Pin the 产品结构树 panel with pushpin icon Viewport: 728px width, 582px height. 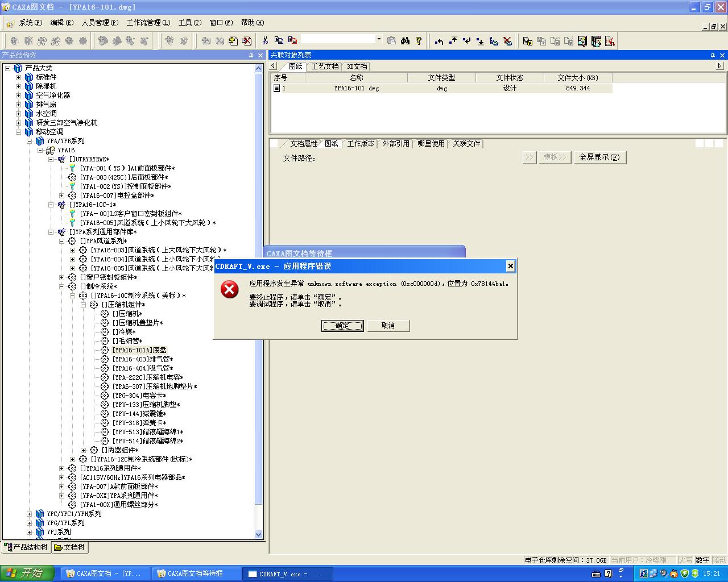251,55
